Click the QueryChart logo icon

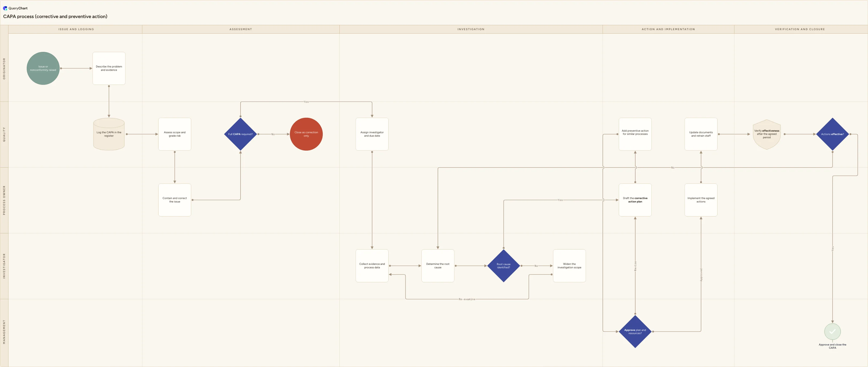coord(5,8)
